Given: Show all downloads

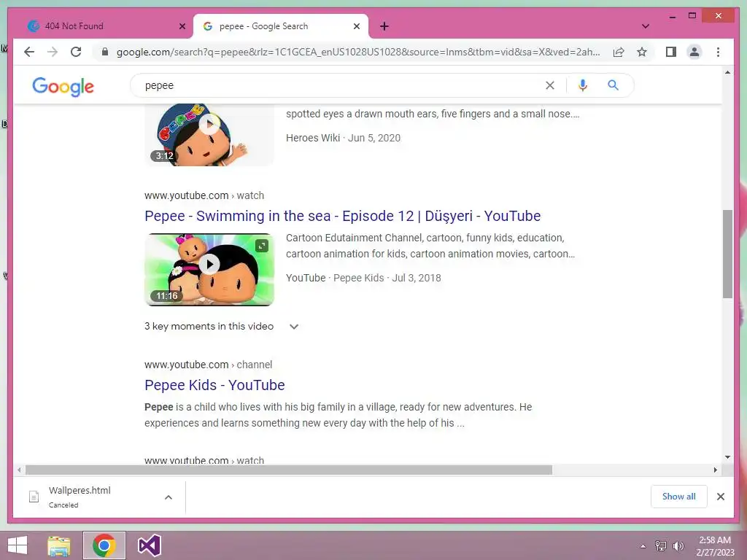Looking at the screenshot, I should [679, 497].
